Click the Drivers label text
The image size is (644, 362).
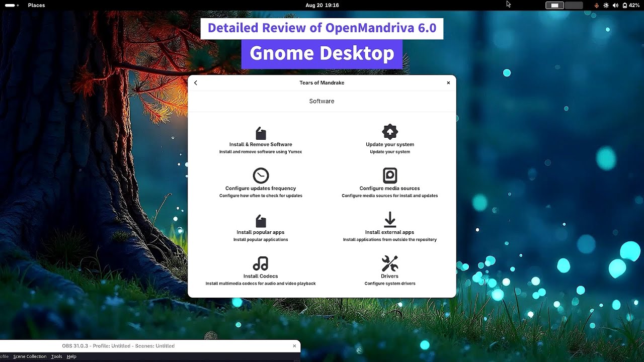[390, 276]
